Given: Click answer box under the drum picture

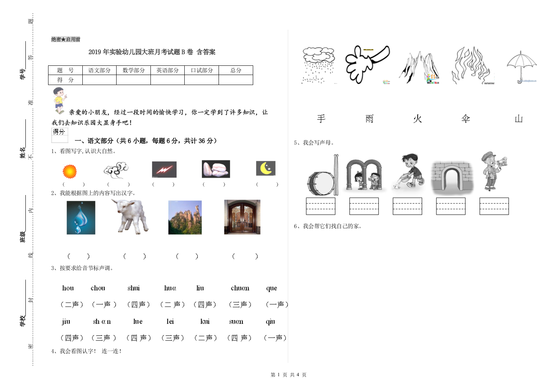Looking at the screenshot, I should [321, 206].
